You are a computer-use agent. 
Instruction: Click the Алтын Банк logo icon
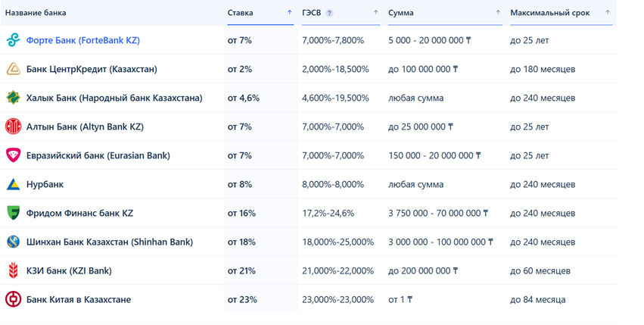[x=13, y=127]
